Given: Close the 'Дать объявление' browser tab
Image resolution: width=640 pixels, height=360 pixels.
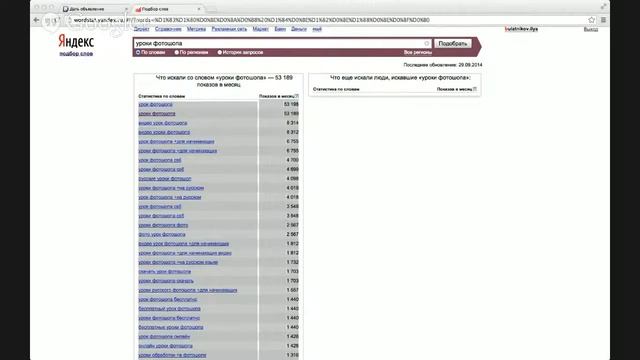Looking at the screenshot, I should pos(126,9).
